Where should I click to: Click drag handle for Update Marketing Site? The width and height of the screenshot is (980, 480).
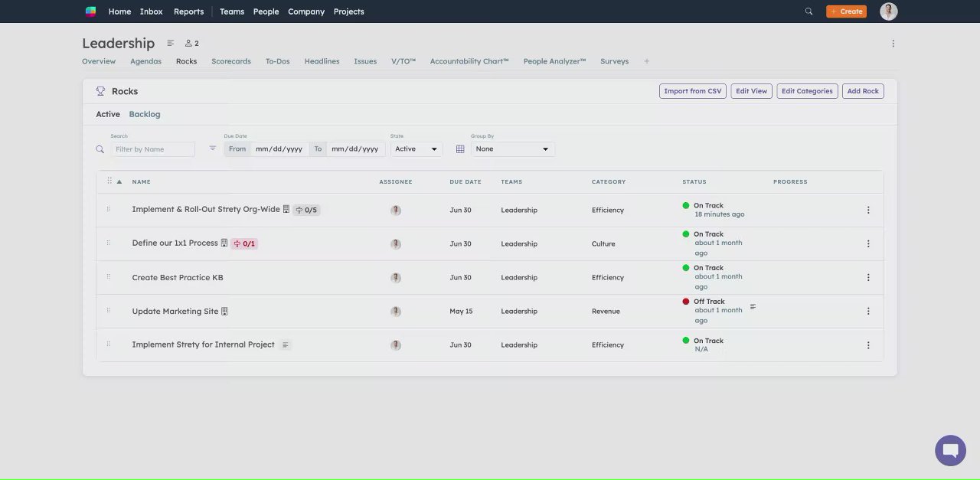108,310
